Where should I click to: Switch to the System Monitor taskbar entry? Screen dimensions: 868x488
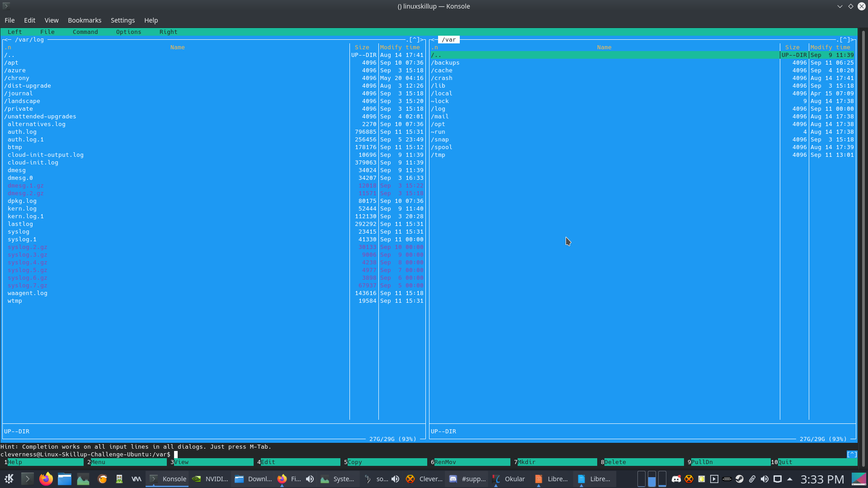[x=338, y=479]
